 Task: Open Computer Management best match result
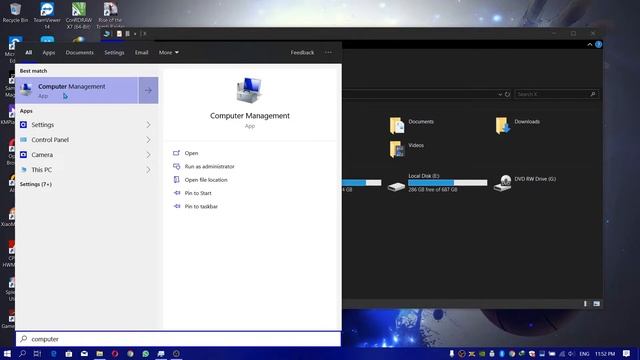pyautogui.click(x=77, y=90)
